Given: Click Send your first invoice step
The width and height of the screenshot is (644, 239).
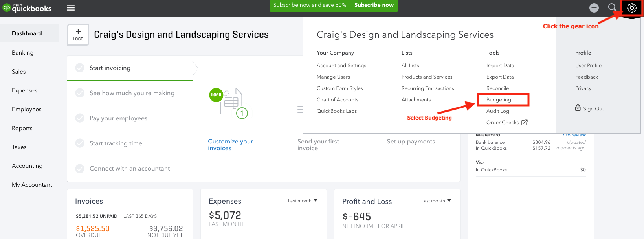Looking at the screenshot, I should pos(318,145).
